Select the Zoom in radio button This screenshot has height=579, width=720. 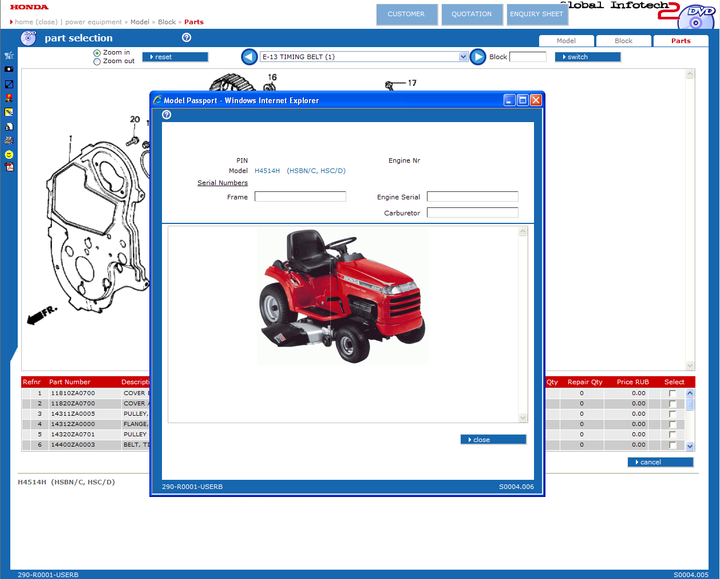pyautogui.click(x=97, y=53)
